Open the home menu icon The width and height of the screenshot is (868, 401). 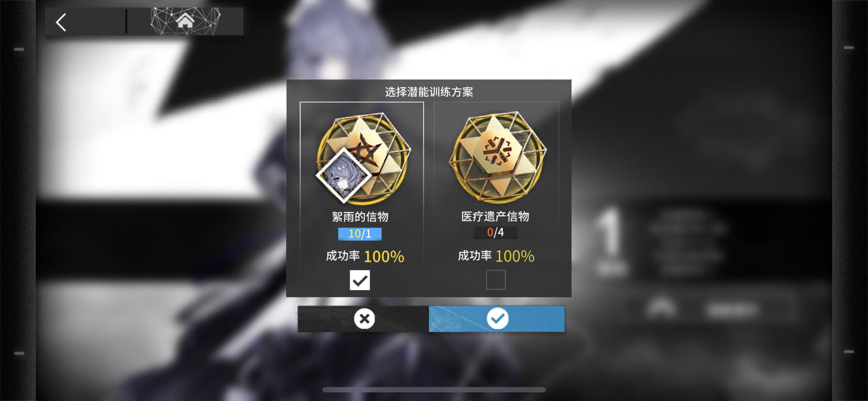185,21
